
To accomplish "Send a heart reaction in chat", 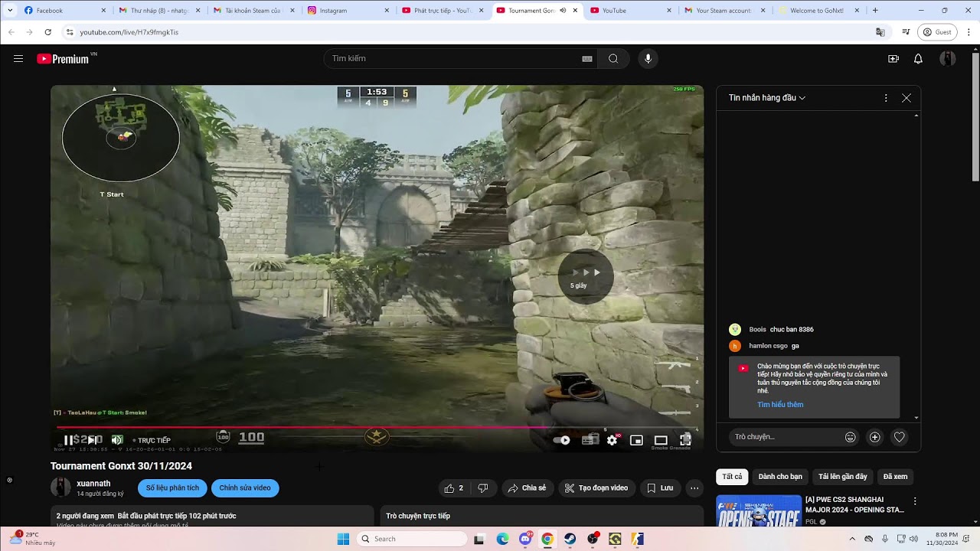I will tap(900, 437).
